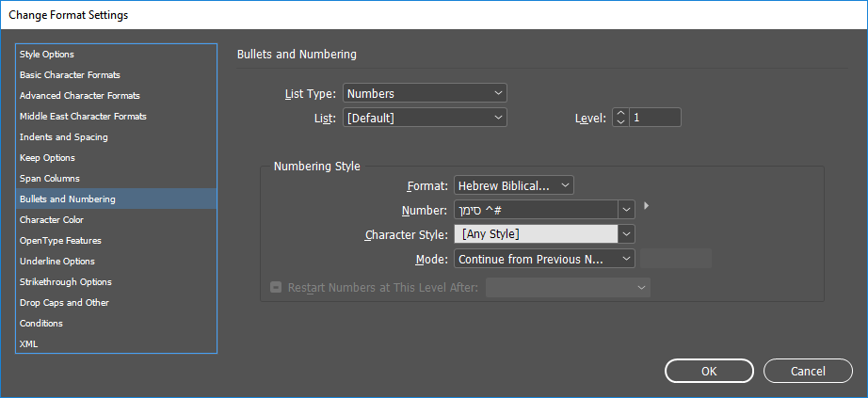Click the Number text input field

tap(536, 209)
